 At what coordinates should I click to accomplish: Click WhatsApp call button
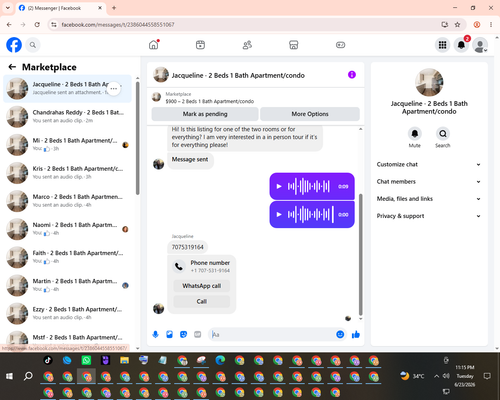tap(202, 286)
